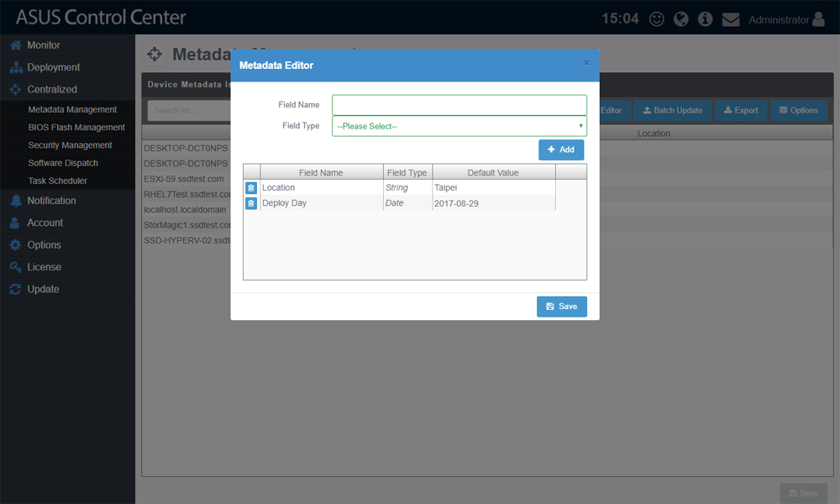The image size is (840, 504).
Task: Check messages via the envelope icon
Action: pyautogui.click(x=729, y=18)
